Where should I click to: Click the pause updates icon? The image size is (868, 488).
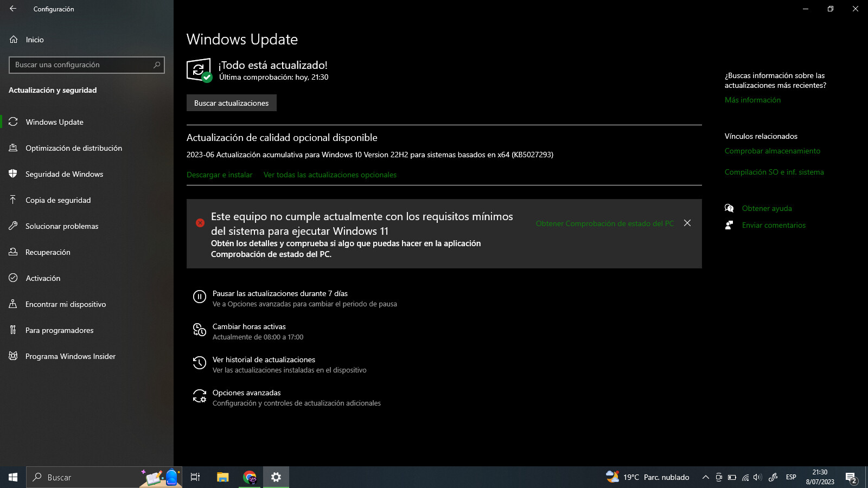pyautogui.click(x=199, y=297)
